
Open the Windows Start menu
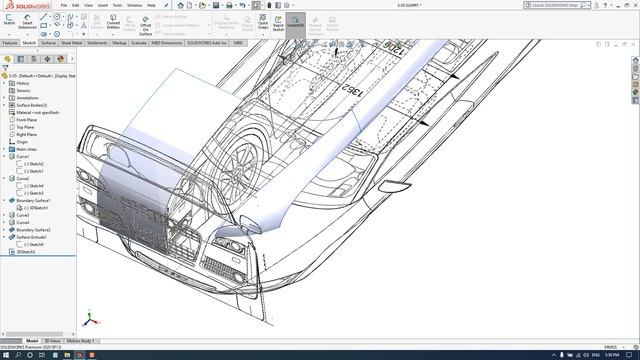(6, 355)
